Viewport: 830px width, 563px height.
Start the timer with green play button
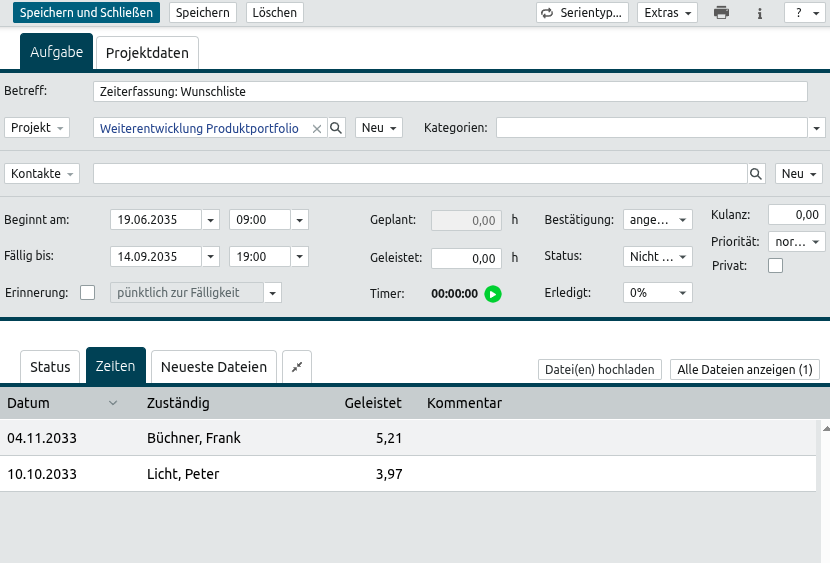(492, 294)
